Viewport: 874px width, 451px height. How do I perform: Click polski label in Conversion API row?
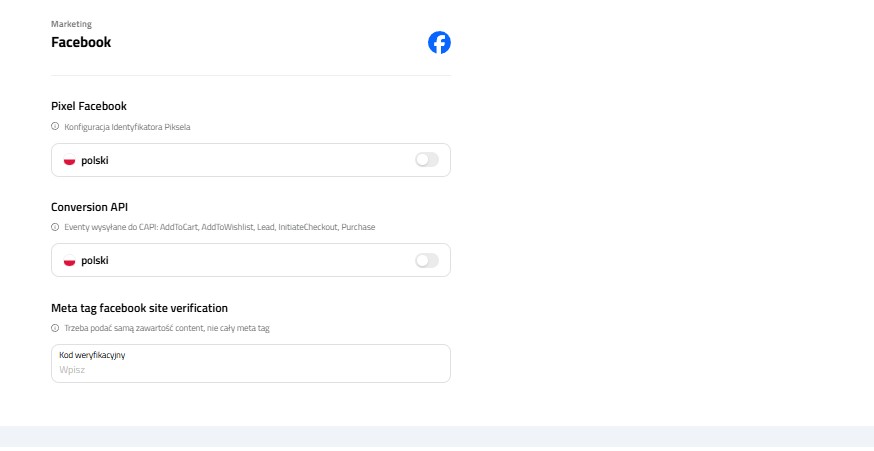(x=95, y=261)
